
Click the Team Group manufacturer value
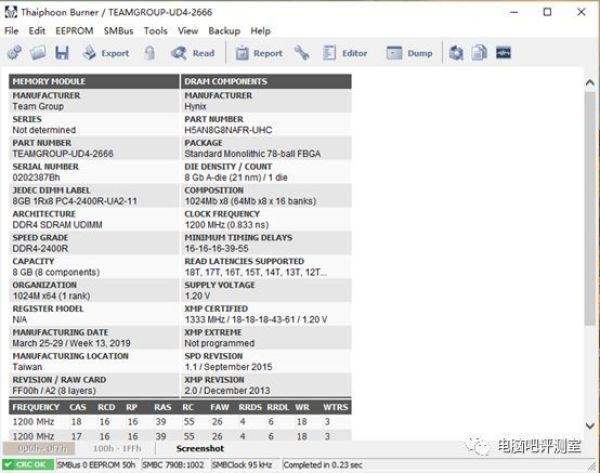[38, 106]
